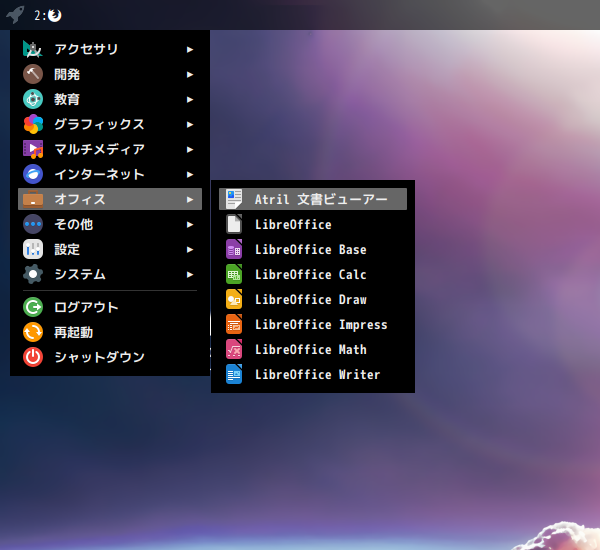Expand the マルチメディア submenu arrow
Image resolution: width=600 pixels, height=550 pixels.
[190, 149]
